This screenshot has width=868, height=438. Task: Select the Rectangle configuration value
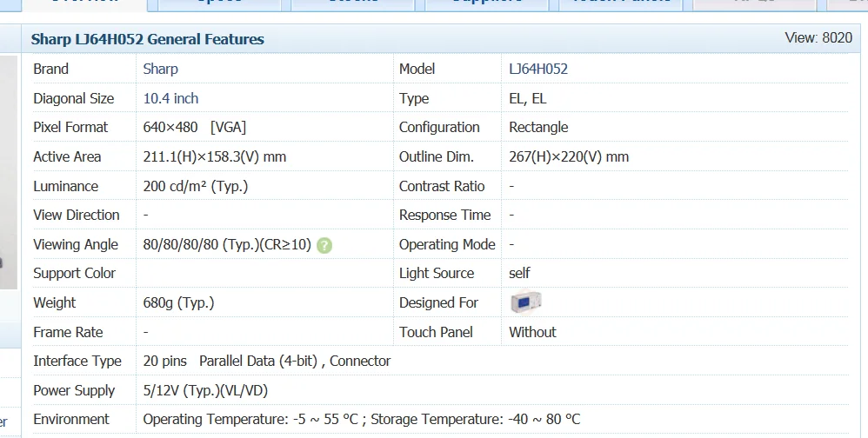tap(538, 127)
